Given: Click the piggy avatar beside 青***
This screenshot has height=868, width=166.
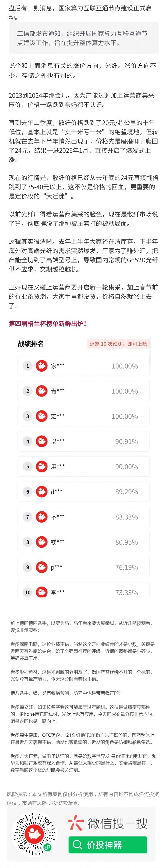Looking at the screenshot, I should (42, 391).
